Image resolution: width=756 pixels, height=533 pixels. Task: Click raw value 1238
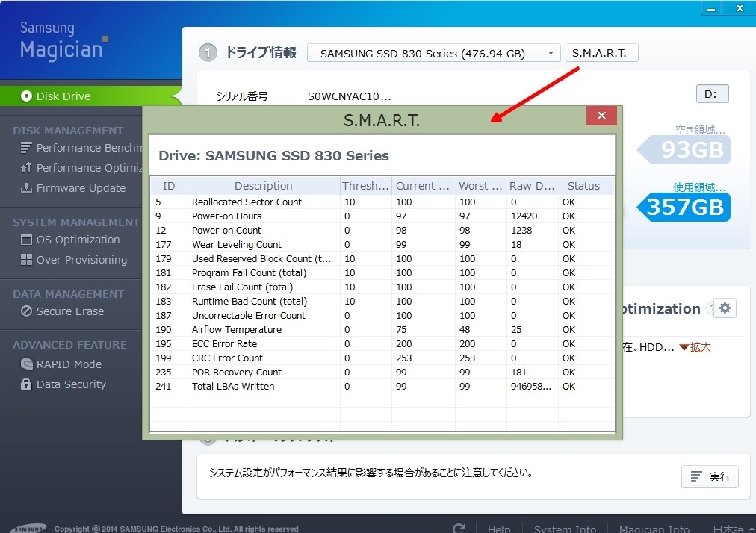521,231
